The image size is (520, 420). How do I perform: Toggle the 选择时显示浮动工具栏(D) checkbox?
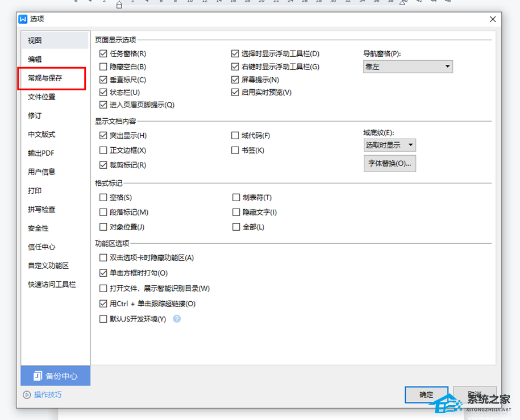tap(235, 54)
